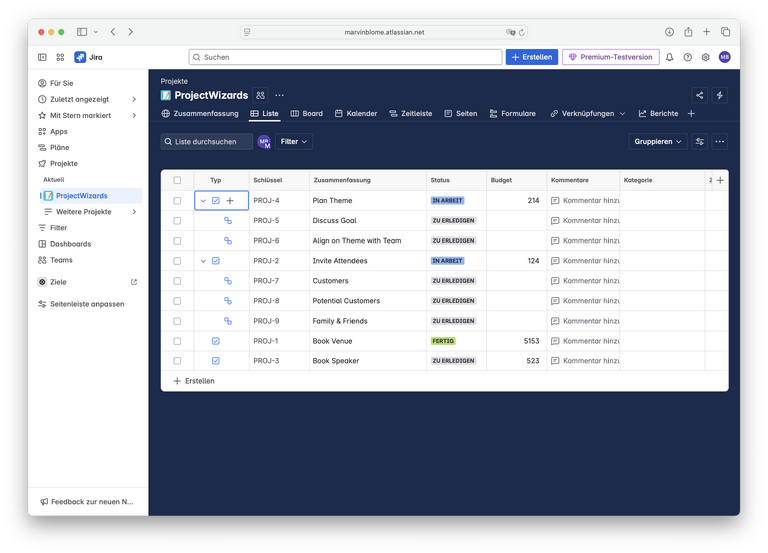
Task: Open Safari sidebar options chevron
Action: coord(96,32)
